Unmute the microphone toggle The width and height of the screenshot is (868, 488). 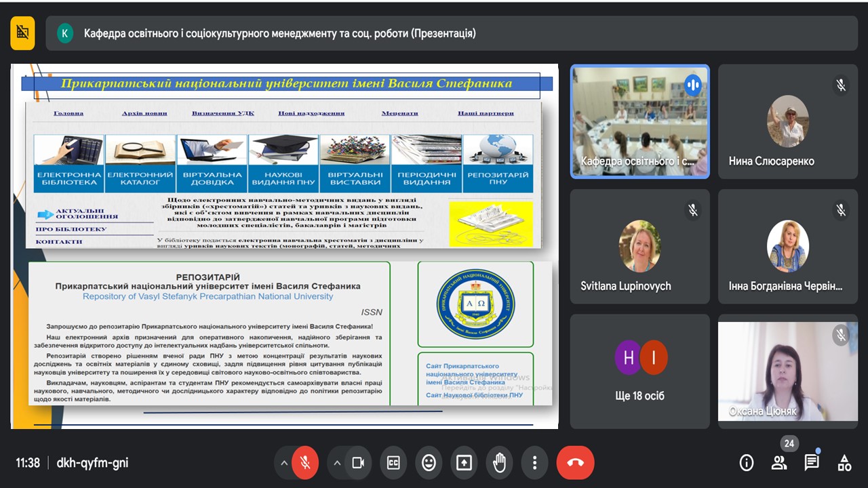(x=305, y=463)
